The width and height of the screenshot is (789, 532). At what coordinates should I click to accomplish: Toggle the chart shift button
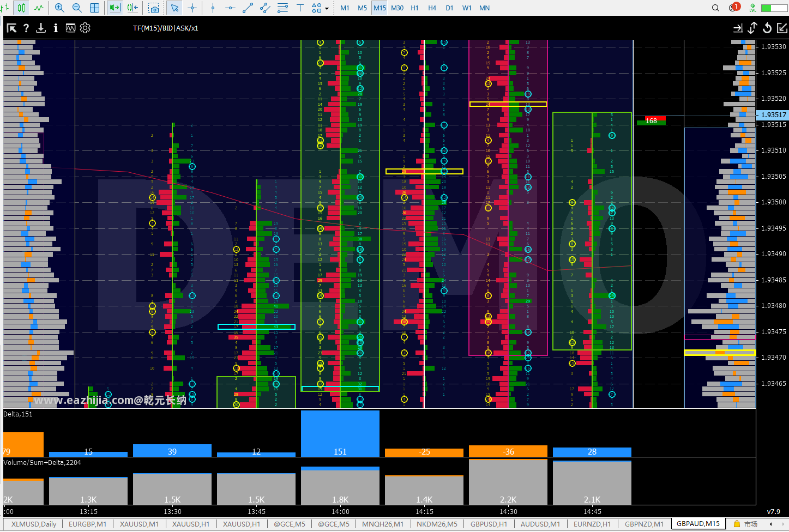(132, 8)
